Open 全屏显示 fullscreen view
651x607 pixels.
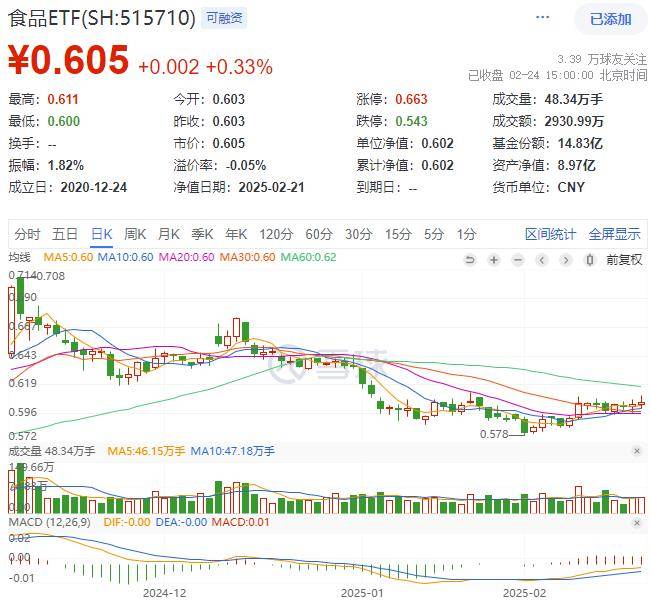point(614,234)
